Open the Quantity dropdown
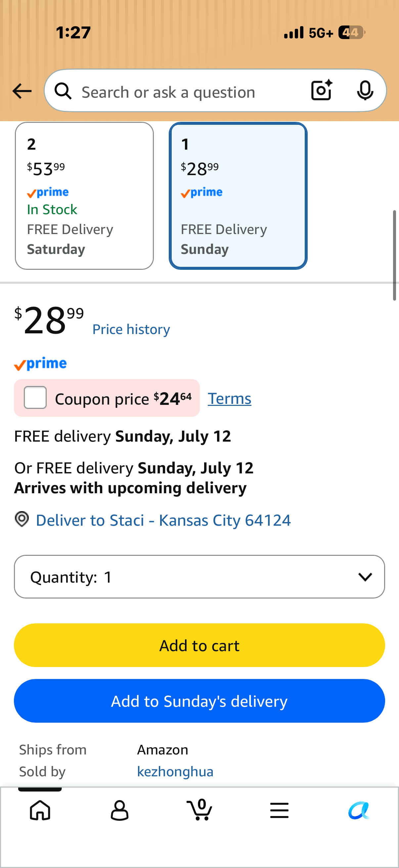399x868 pixels. 199,577
